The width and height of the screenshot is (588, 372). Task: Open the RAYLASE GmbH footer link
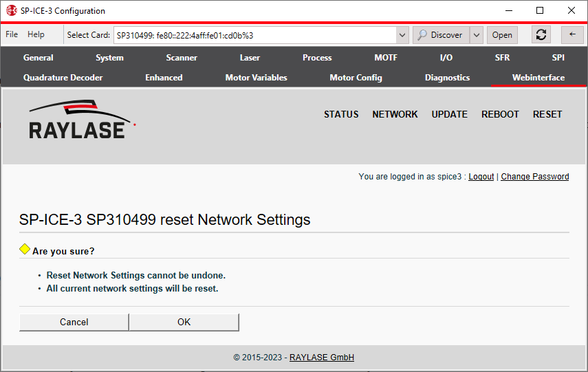[322, 358]
